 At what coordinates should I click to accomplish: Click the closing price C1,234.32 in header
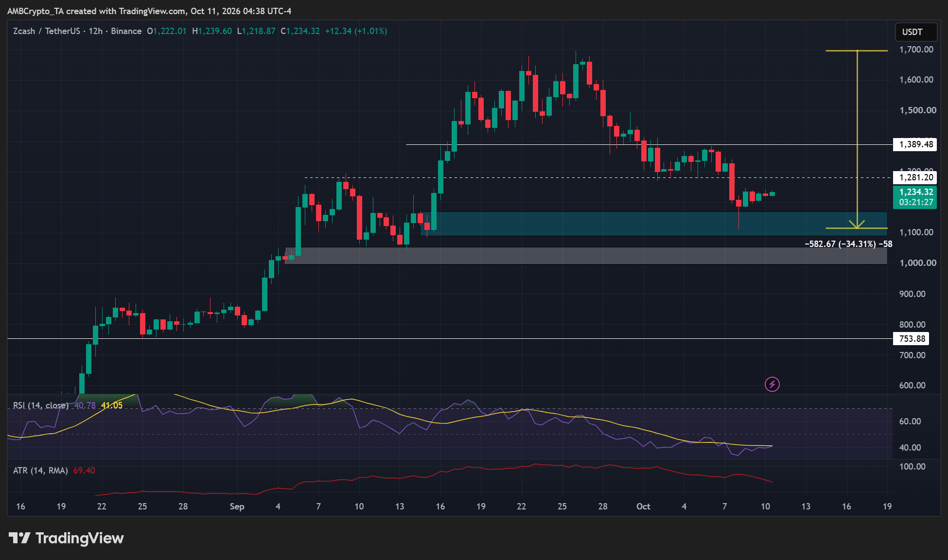300,31
